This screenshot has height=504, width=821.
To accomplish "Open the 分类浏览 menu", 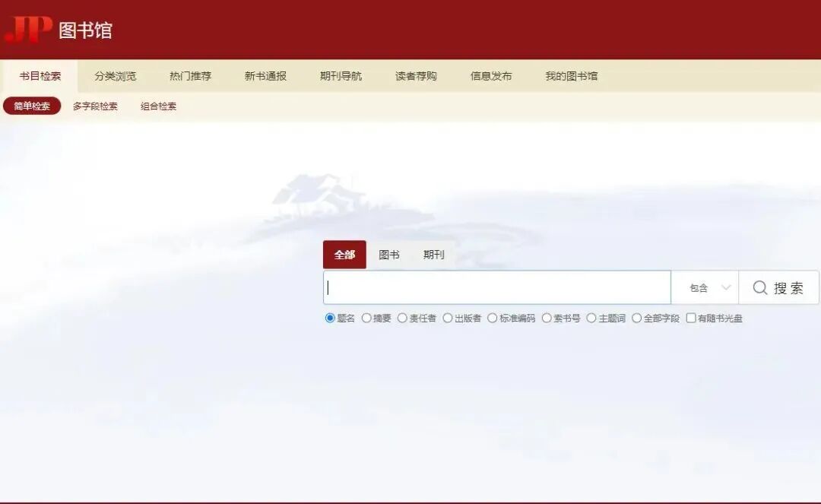I will pos(116,76).
